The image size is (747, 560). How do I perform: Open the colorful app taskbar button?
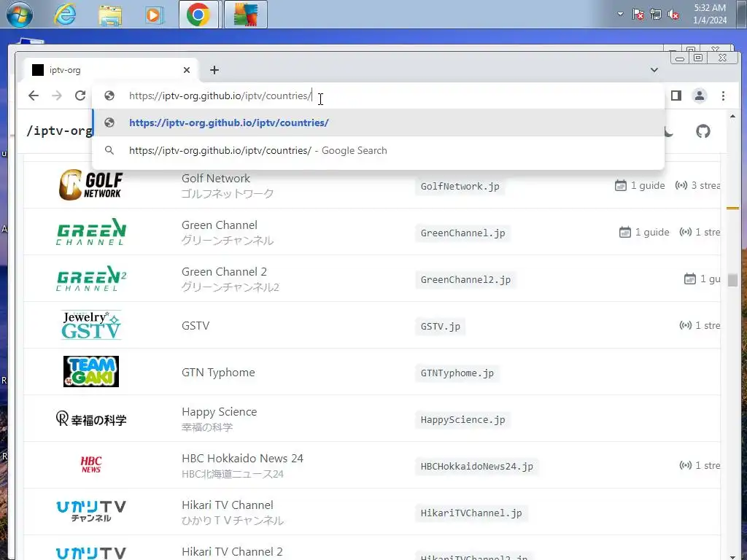[x=245, y=15]
